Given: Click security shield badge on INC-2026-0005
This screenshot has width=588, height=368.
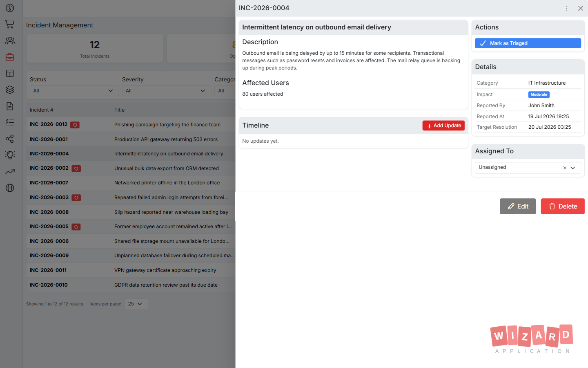Looking at the screenshot, I should click(x=76, y=227).
